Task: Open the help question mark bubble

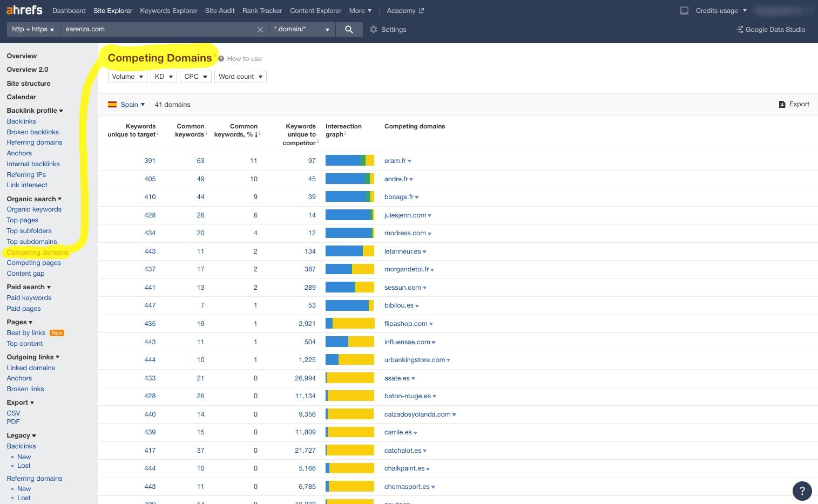Action: tap(802, 491)
